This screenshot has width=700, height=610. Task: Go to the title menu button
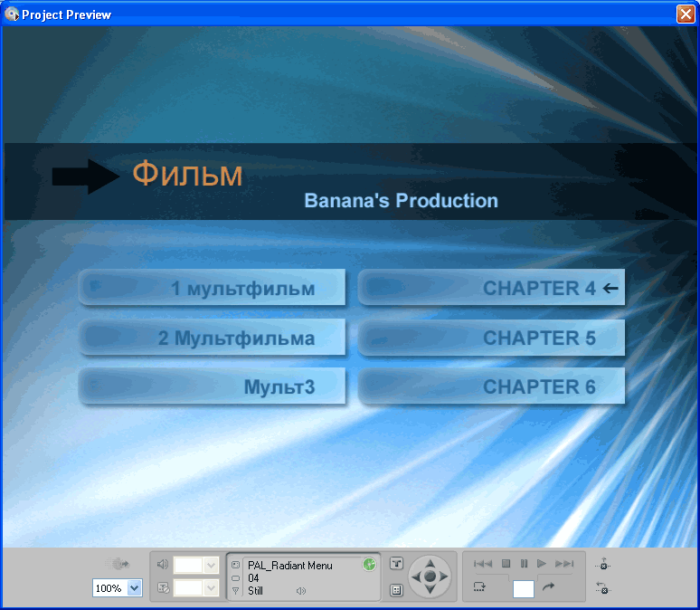[396, 563]
